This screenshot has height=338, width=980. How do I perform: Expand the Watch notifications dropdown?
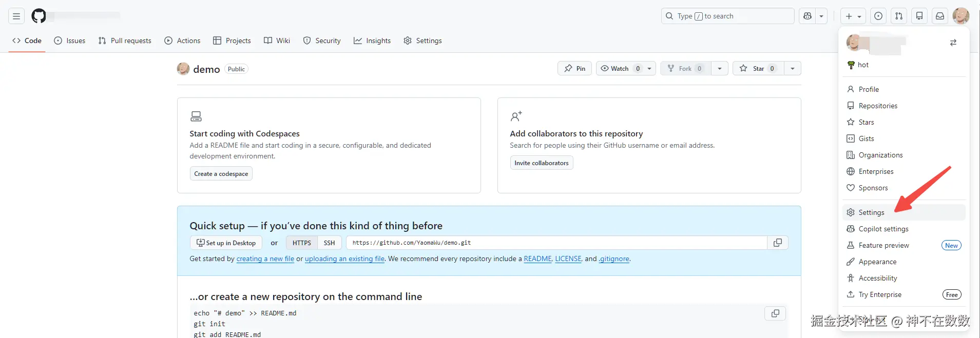tap(649, 69)
